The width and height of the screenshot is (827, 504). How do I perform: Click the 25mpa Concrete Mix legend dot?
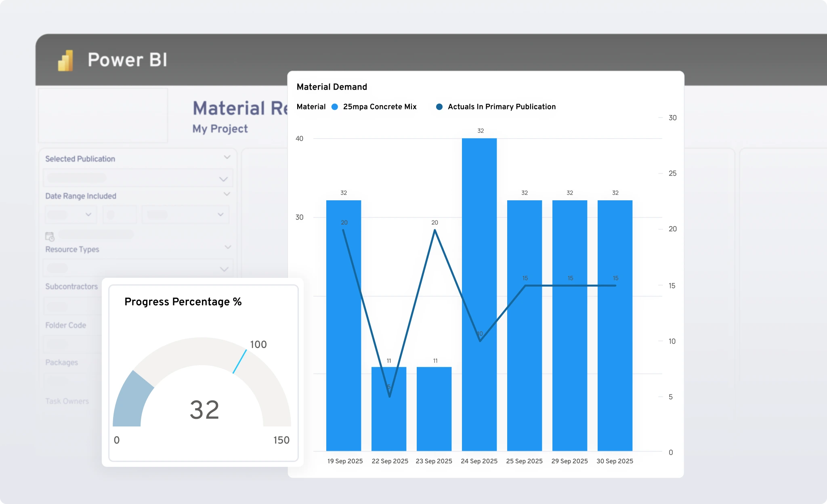(335, 107)
